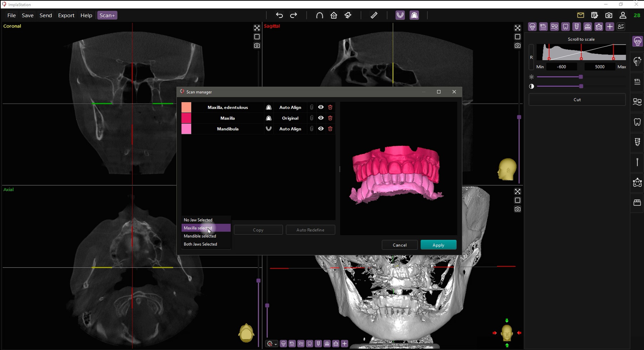The width and height of the screenshot is (644, 350).
Task: Take a snapshot of the 3D view
Action: point(518,209)
